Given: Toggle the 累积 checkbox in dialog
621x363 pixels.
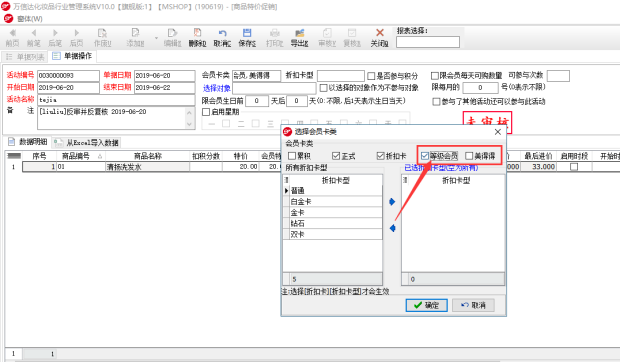Looking at the screenshot, I should (292, 156).
